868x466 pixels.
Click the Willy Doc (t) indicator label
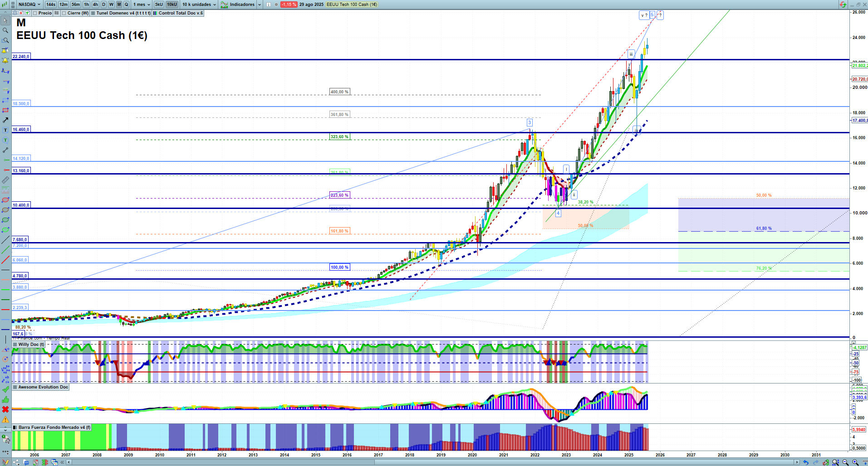coord(31,345)
